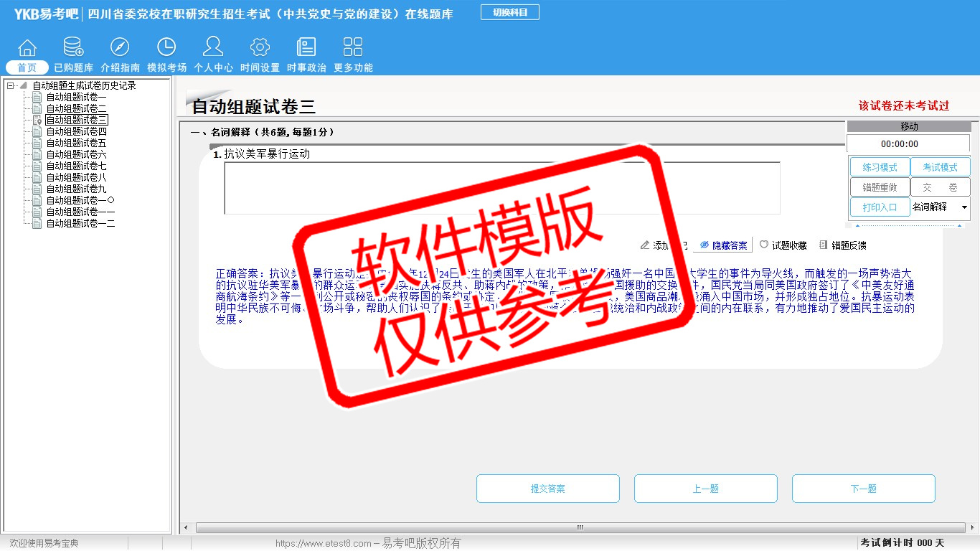Click the document icon beside 自动组题试卷二
Screen dimensions: 980x551
[37, 108]
